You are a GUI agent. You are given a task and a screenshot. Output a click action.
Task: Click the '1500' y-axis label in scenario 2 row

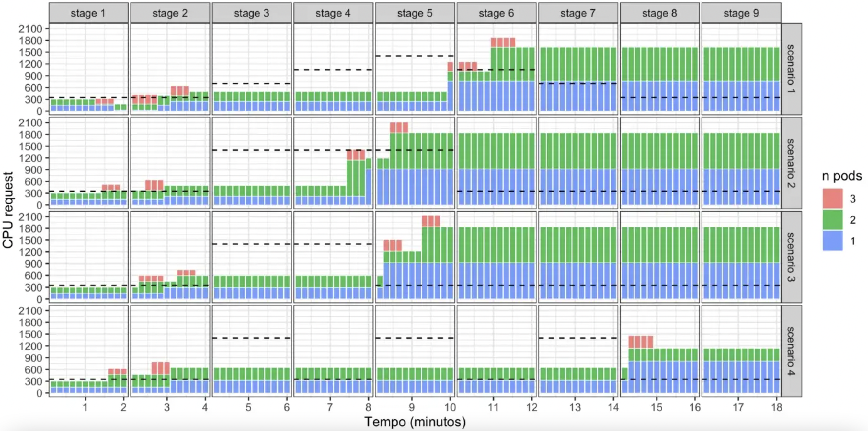coord(30,146)
